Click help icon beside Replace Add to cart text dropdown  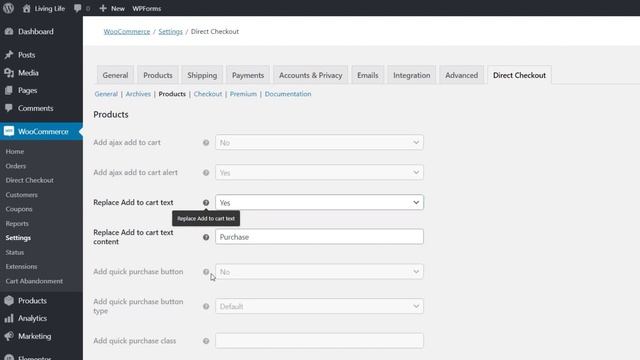pos(206,202)
